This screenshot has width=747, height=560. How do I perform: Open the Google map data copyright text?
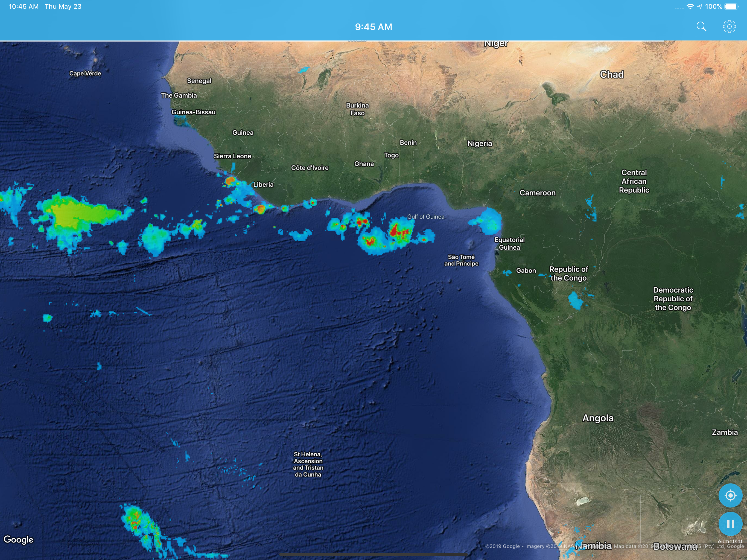click(x=615, y=546)
